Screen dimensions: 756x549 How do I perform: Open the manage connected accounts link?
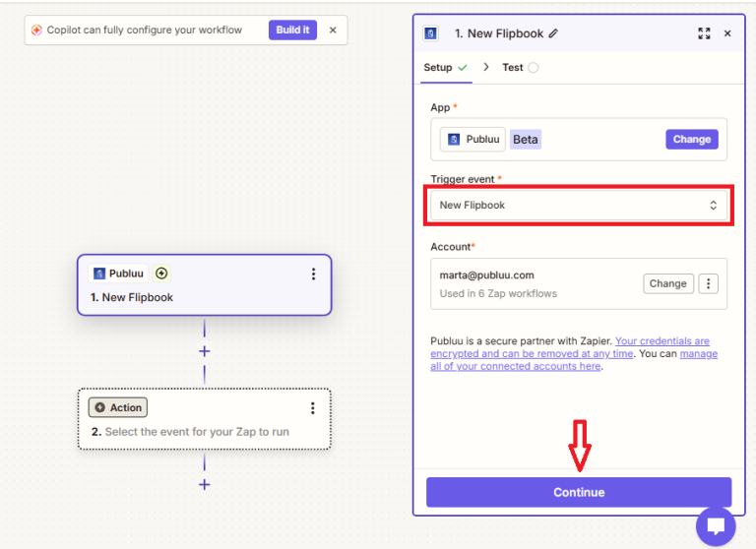click(574, 360)
